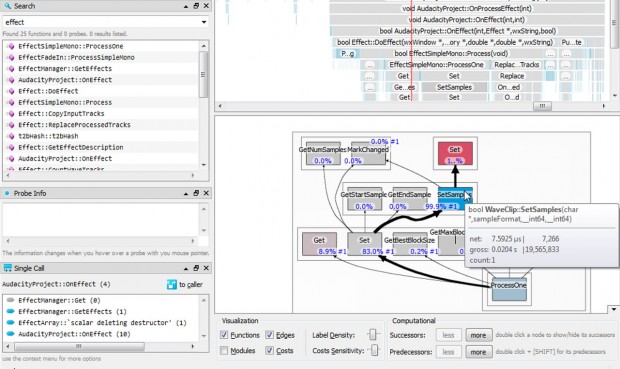This screenshot has width=620, height=369.
Task: Collapse the Probe Info panel
Action: pos(186,193)
